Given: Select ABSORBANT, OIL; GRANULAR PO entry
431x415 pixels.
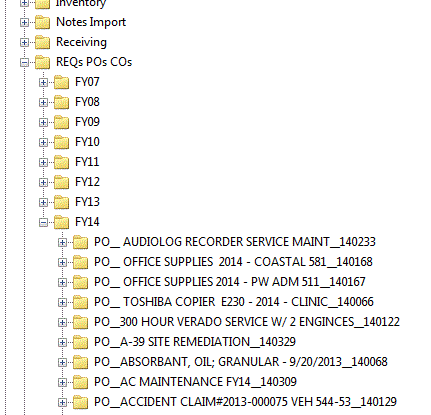Looking at the screenshot, I should (241, 362).
